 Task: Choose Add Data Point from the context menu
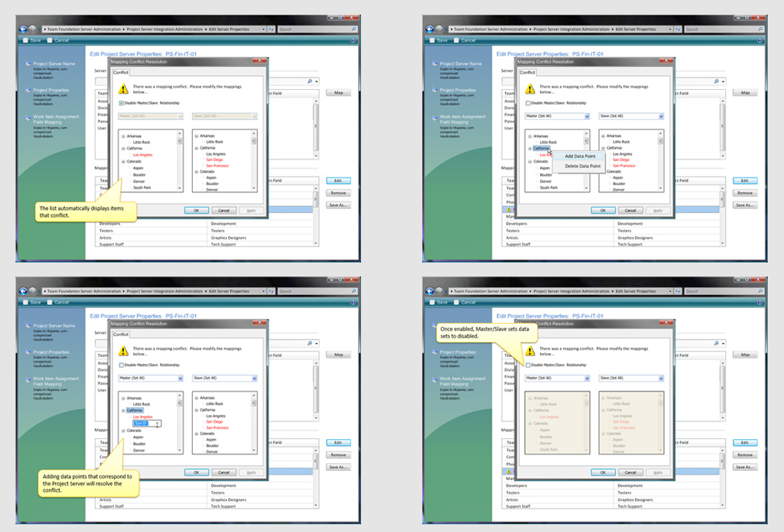click(581, 156)
